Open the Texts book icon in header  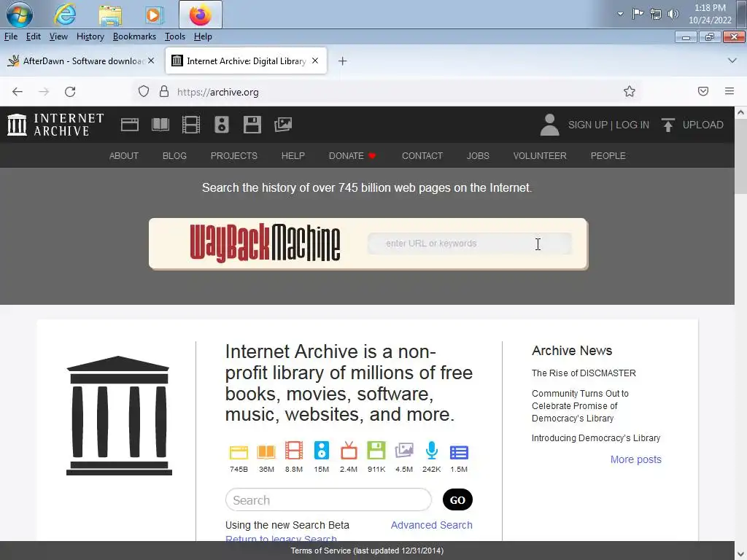click(x=160, y=125)
